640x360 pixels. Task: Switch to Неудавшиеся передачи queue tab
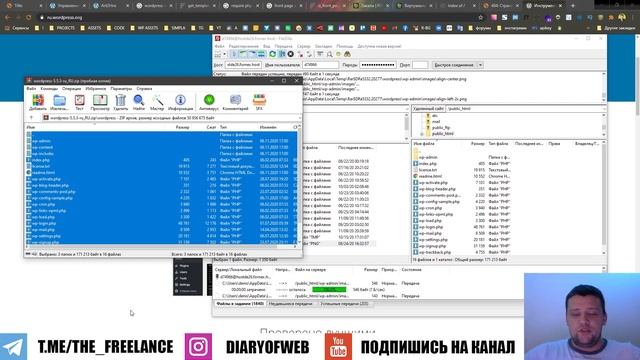(x=290, y=304)
